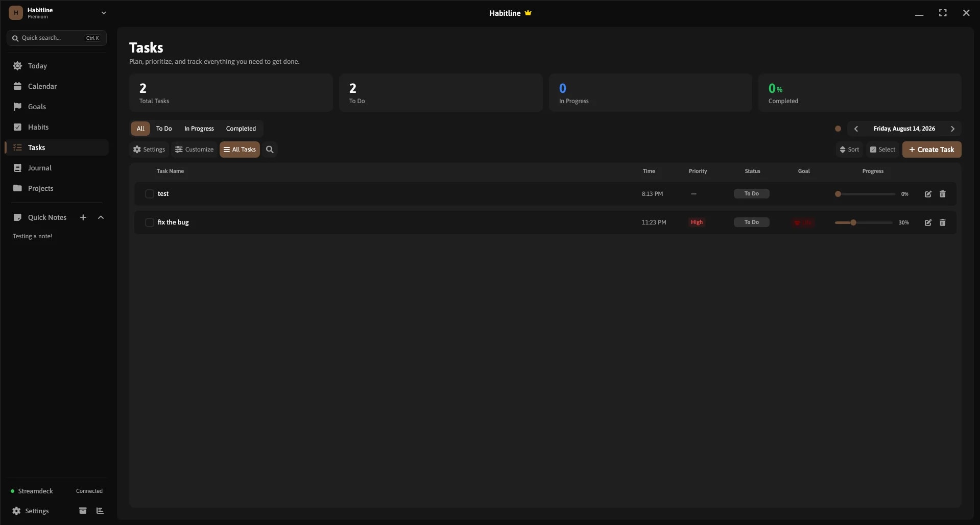Viewport: 980px width, 525px height.
Task: Open app Settings at the sidebar bottom
Action: 31,511
